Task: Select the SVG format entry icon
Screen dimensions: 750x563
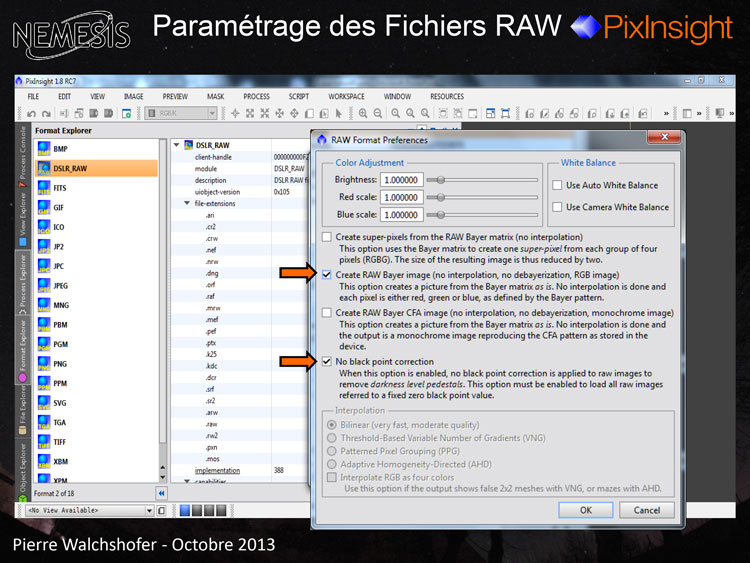Action: tap(44, 403)
